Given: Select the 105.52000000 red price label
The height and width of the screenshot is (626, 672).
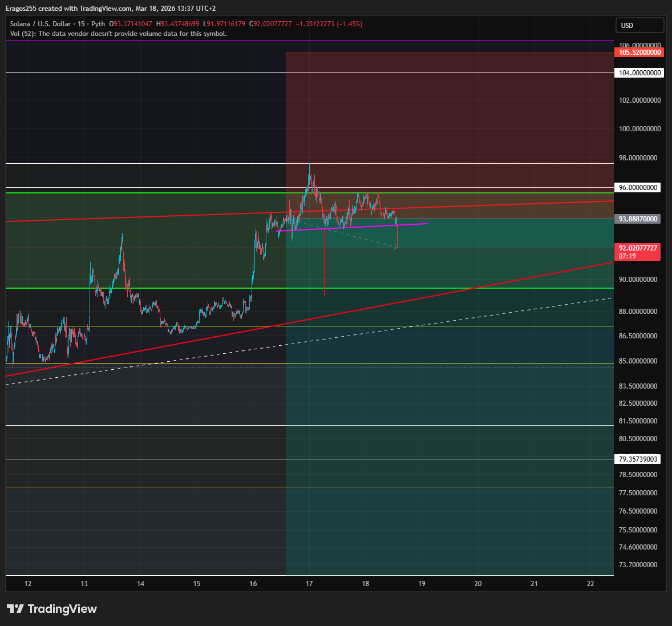Looking at the screenshot, I should click(x=639, y=52).
